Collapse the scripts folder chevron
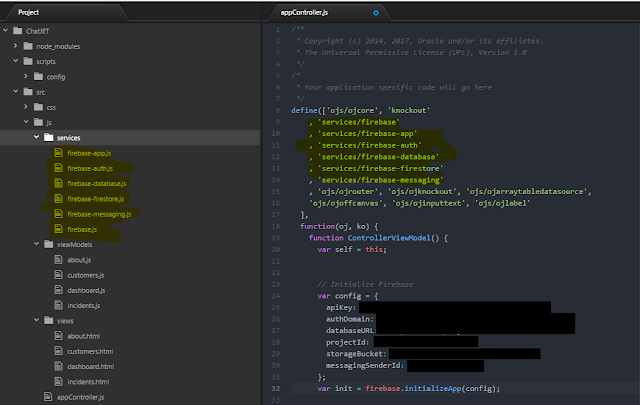The image size is (640, 405). click(x=16, y=61)
